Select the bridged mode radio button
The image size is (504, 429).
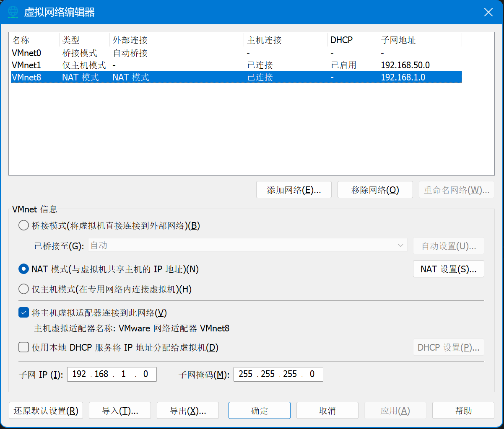pyautogui.click(x=23, y=225)
